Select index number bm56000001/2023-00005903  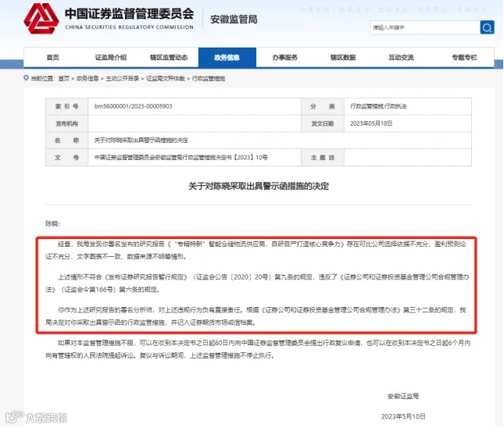point(133,106)
